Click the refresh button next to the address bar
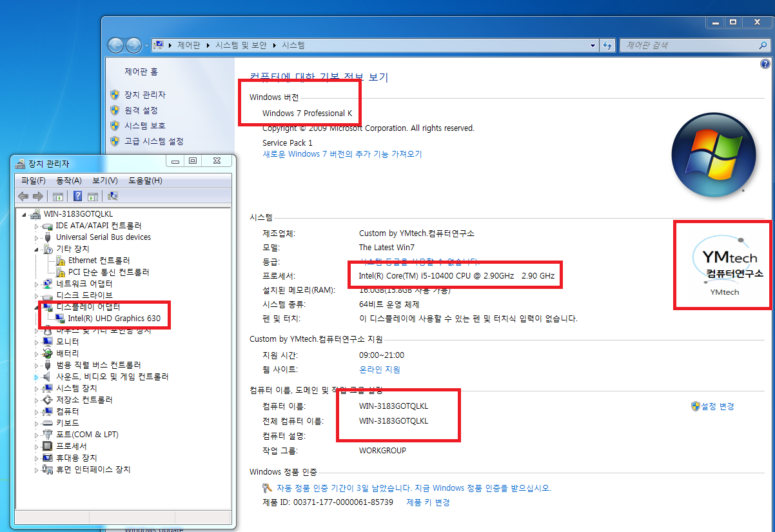Viewport: 775px width, 532px height. pos(607,46)
